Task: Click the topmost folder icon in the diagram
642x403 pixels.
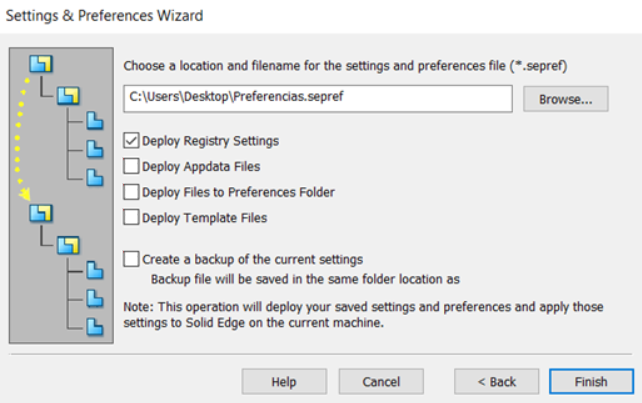Action: 41,64
